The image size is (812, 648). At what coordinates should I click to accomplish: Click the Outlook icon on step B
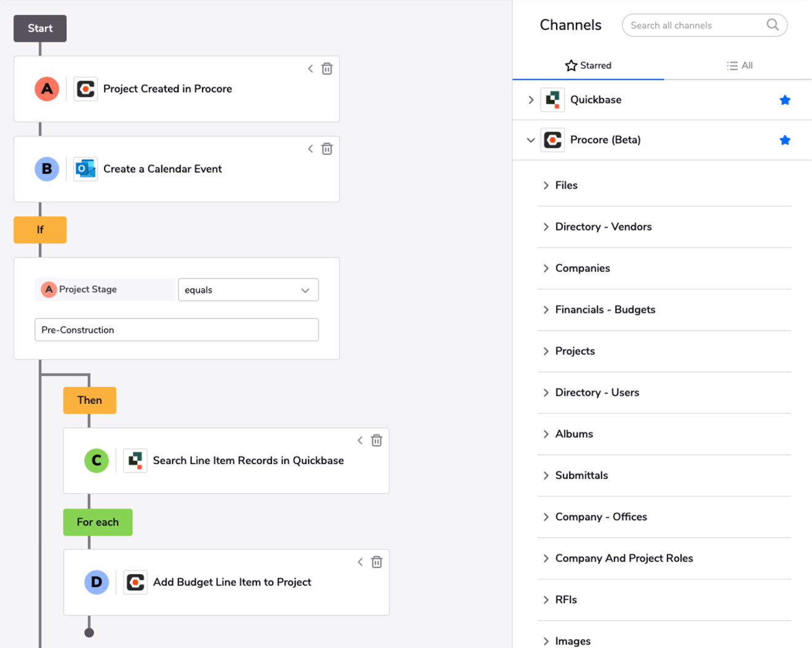coord(86,169)
